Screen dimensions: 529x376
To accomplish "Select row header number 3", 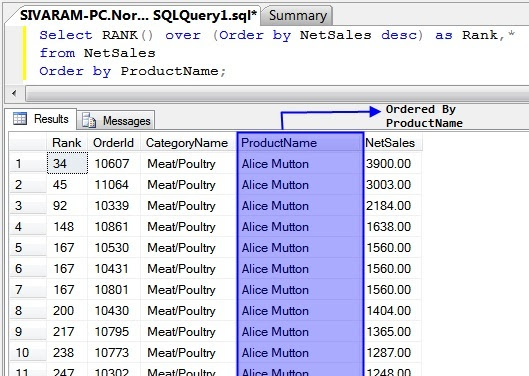I will pos(28,206).
